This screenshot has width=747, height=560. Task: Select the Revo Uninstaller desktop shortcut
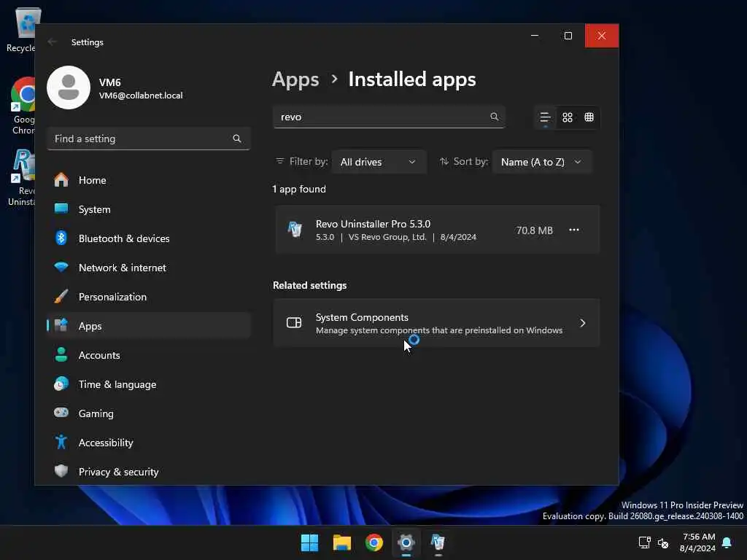point(23,178)
